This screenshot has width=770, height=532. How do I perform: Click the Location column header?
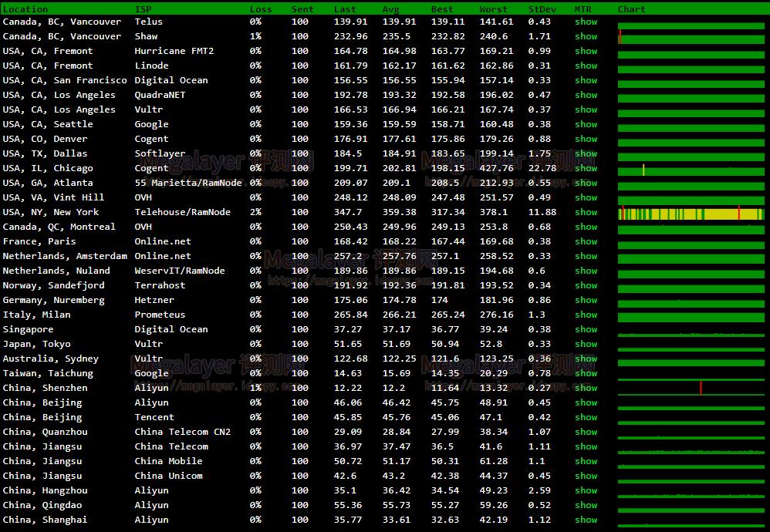(25, 9)
